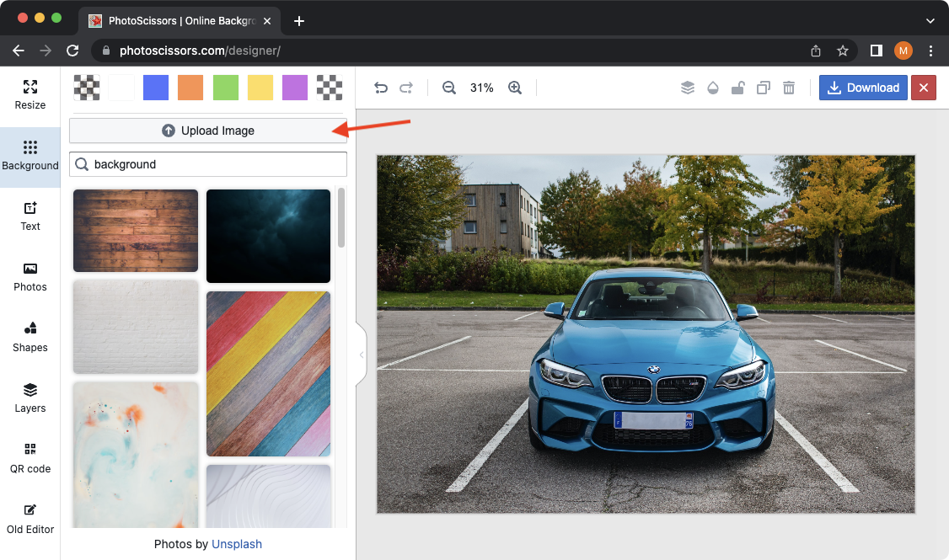Click the redo arrow icon

(x=406, y=88)
